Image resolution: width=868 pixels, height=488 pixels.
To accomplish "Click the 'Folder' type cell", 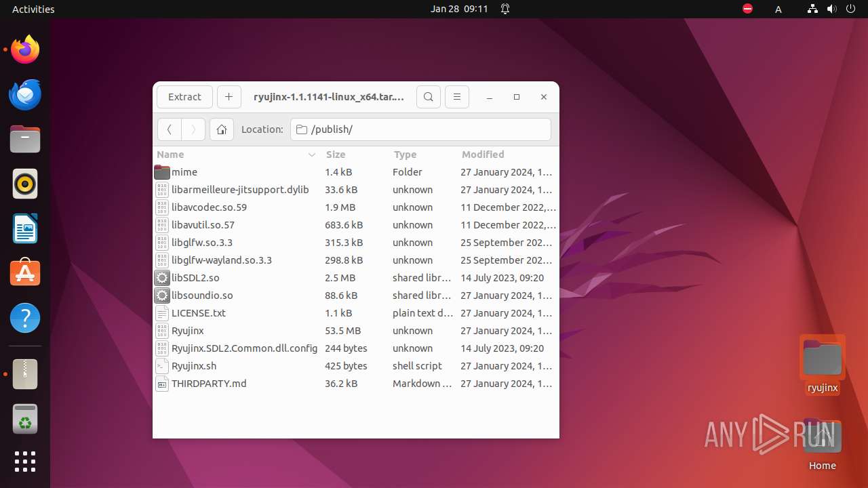I will click(408, 172).
